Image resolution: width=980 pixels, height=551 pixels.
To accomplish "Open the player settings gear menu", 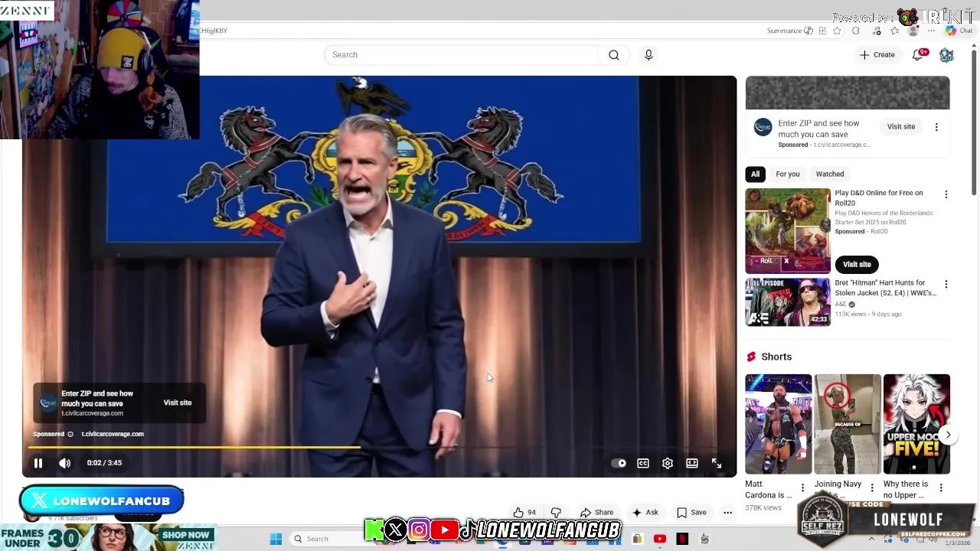I will 668,463.
